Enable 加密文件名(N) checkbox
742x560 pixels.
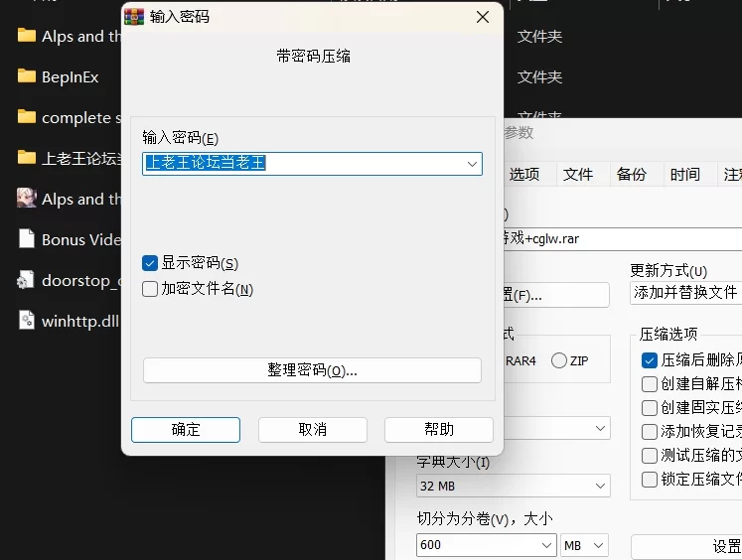(150, 289)
